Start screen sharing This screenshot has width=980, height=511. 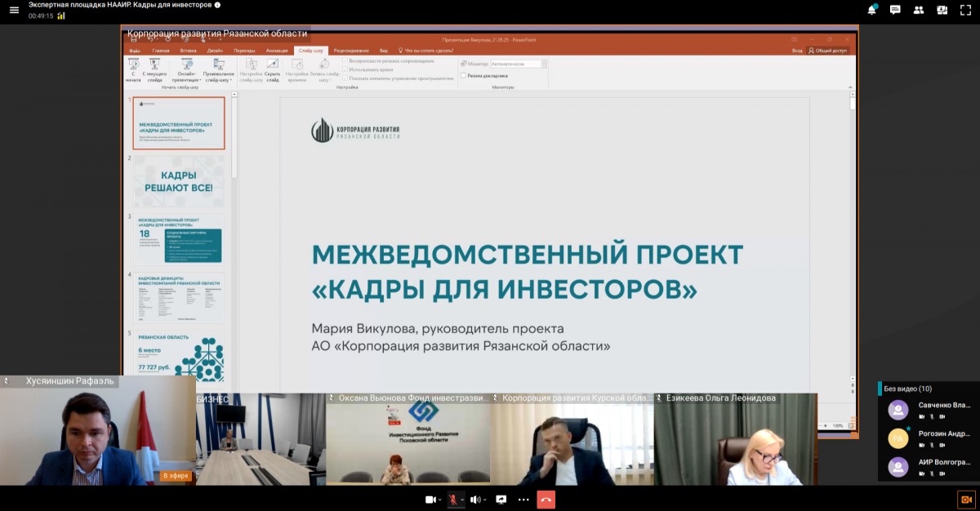[501, 500]
